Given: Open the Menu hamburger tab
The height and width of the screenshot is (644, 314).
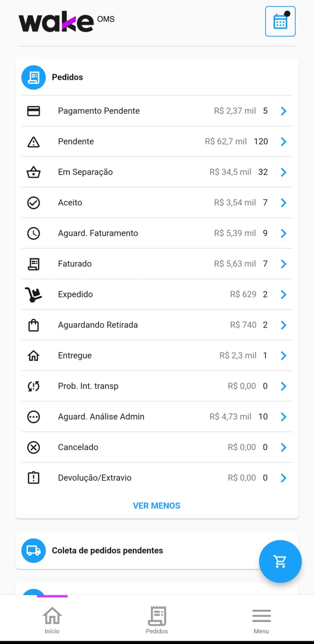Looking at the screenshot, I should pos(262,620).
